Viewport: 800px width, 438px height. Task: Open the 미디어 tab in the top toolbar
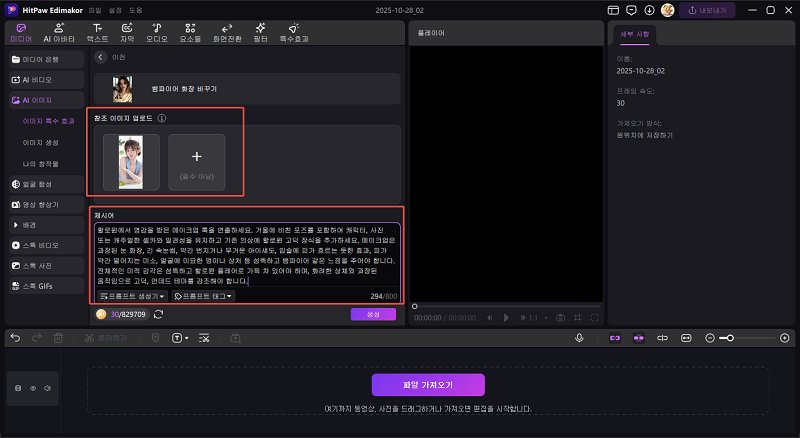(21, 33)
